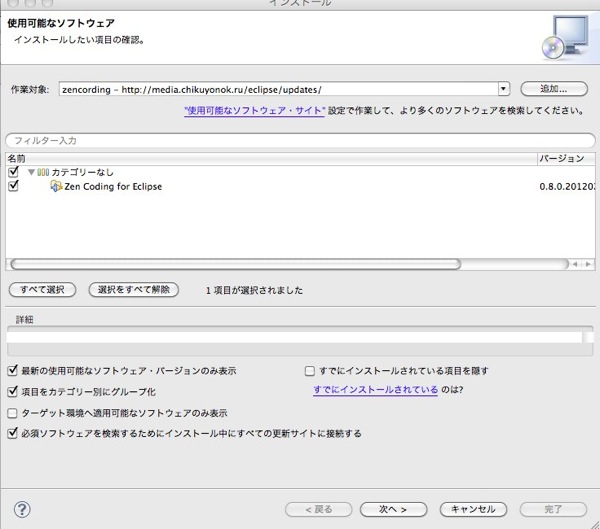
Task: Open the 使用可能なソフトウェア・サイト link
Action: coord(254,111)
